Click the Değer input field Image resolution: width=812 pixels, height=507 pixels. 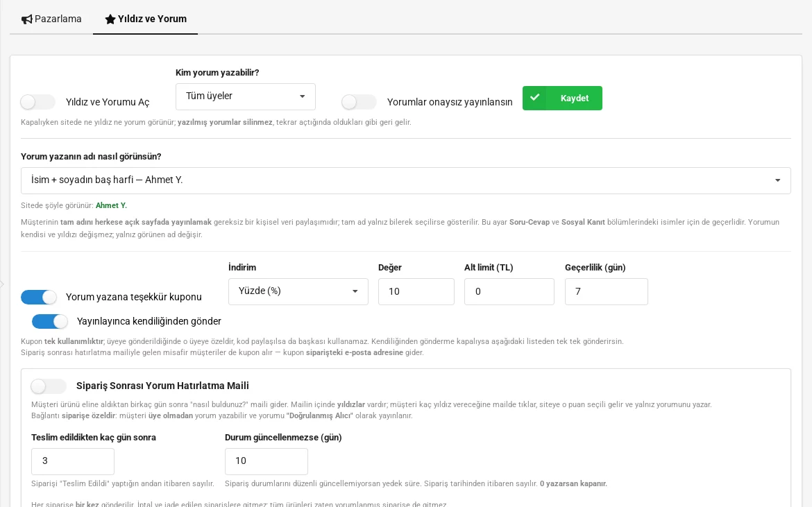(416, 292)
